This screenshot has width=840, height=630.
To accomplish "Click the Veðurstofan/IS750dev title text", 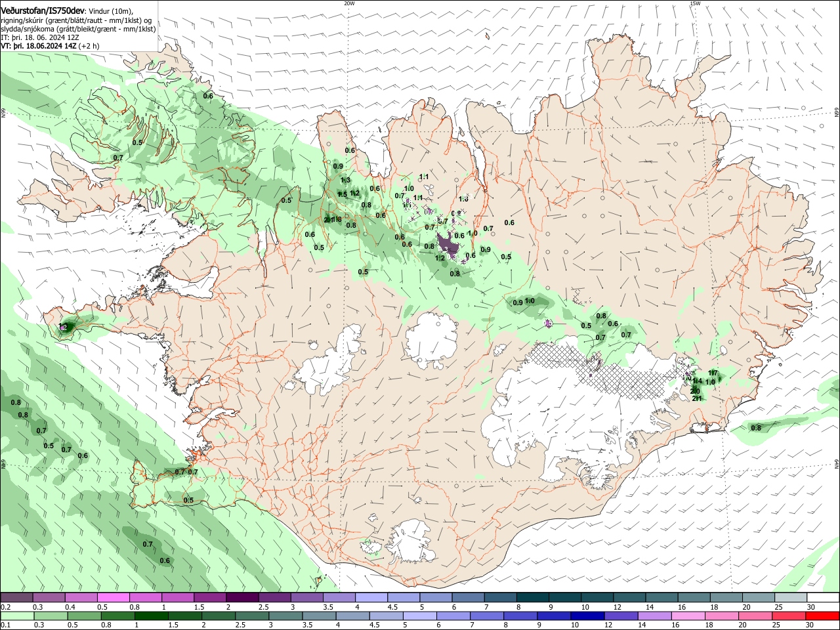I will click(x=43, y=11).
